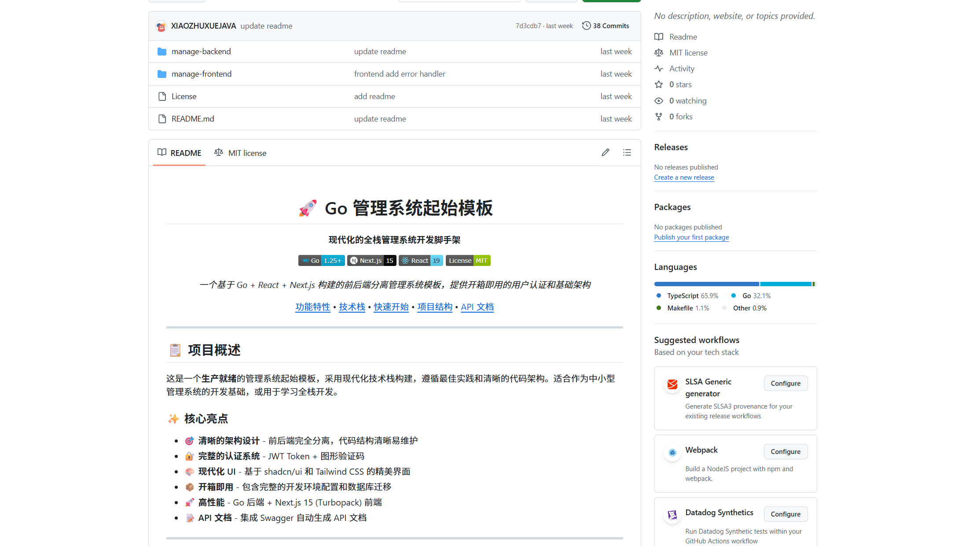Open the README outline list icon
This screenshot has width=980, height=546.
click(x=627, y=152)
